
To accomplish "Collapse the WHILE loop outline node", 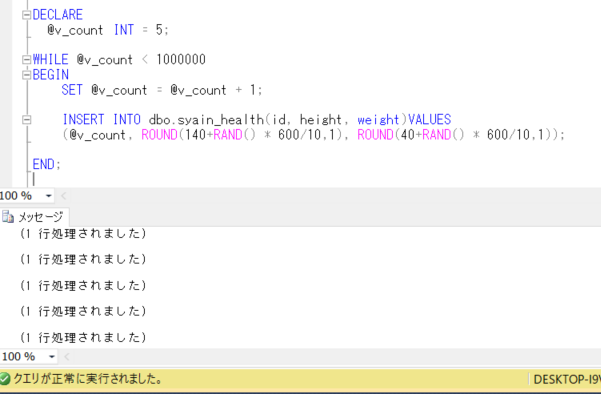I will click(26, 60).
